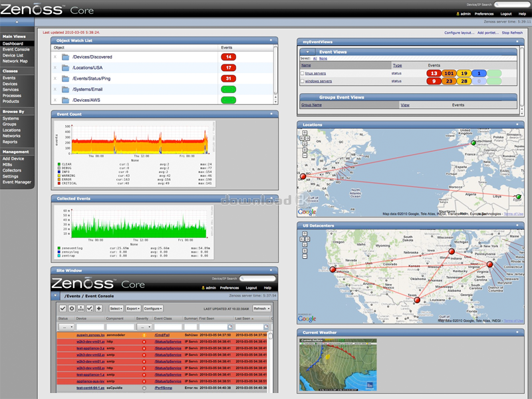Click the Select All link in Event Views
532x399 pixels.
[315, 59]
